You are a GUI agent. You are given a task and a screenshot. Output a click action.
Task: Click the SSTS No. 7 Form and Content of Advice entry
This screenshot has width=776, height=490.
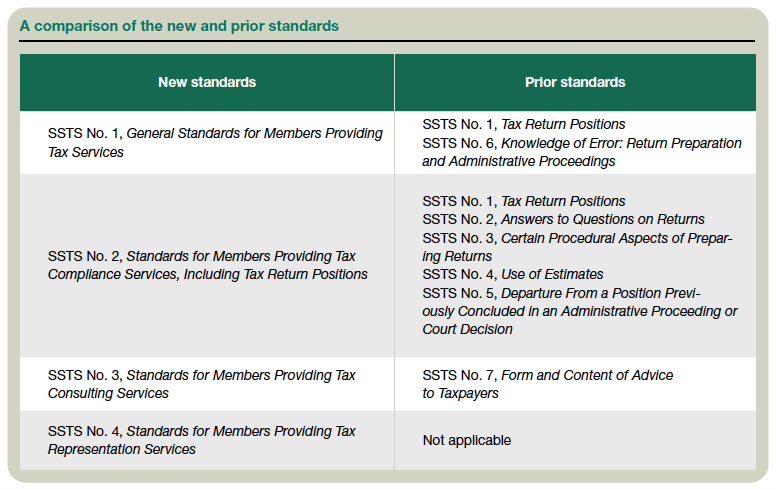547,375
